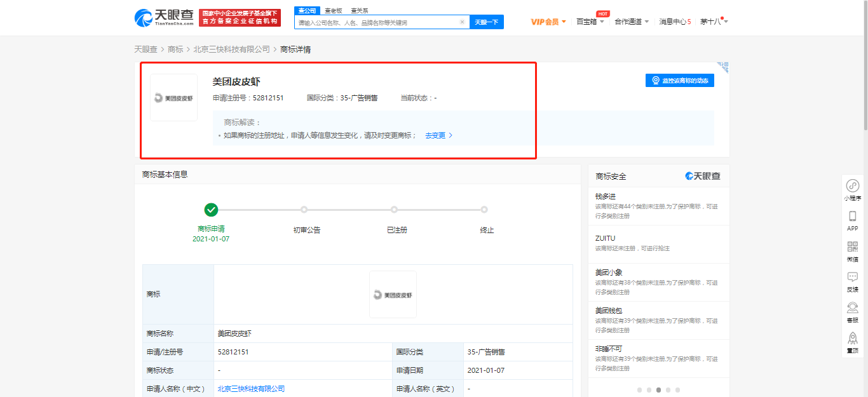Clear search box with the X icon
Screen dimensions: 868x397
(x=462, y=22)
